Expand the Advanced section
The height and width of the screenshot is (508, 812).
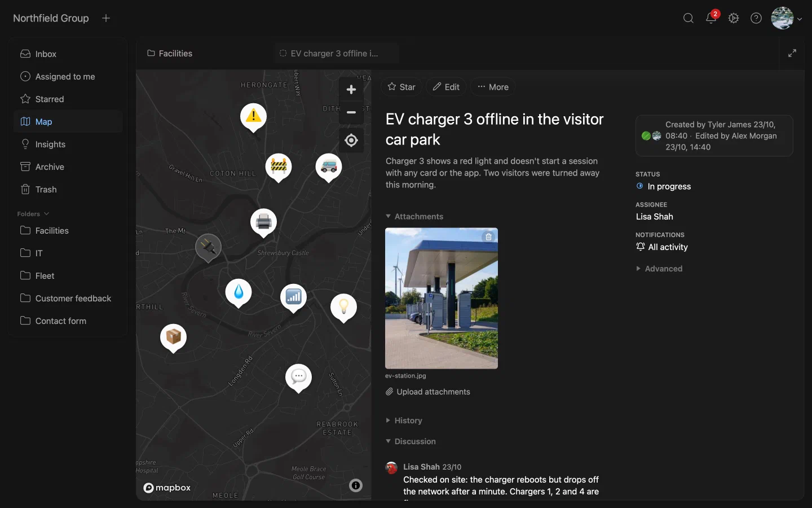coord(659,269)
